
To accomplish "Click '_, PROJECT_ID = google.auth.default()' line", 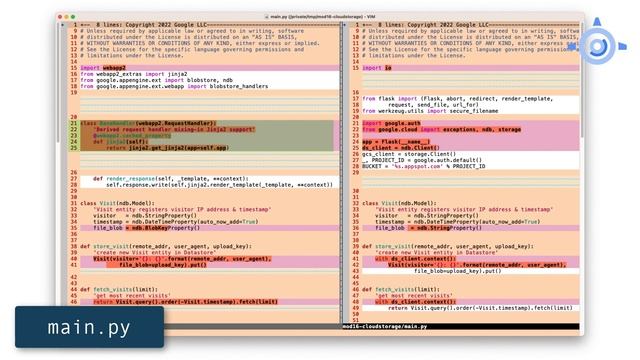I will tap(422, 160).
